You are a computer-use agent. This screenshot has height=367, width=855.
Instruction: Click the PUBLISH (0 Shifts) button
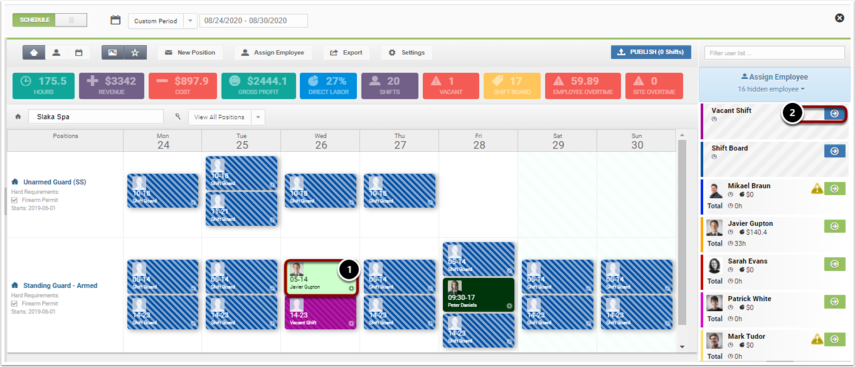(651, 52)
